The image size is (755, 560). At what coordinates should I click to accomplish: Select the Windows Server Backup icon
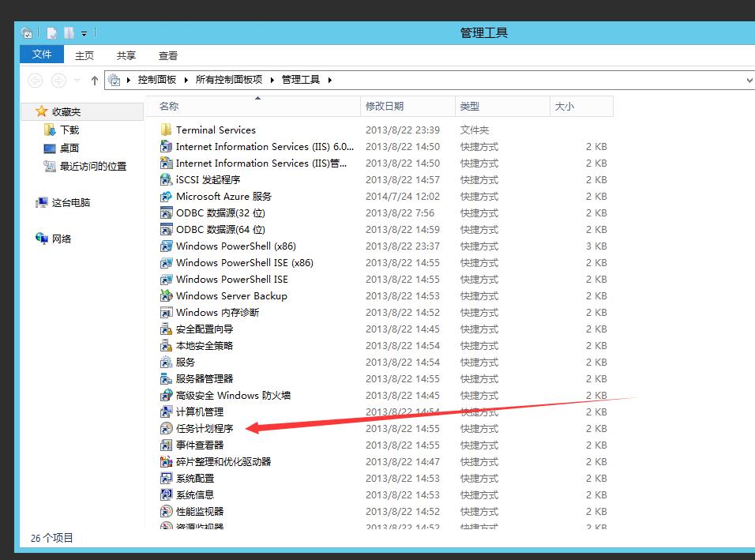coord(166,295)
